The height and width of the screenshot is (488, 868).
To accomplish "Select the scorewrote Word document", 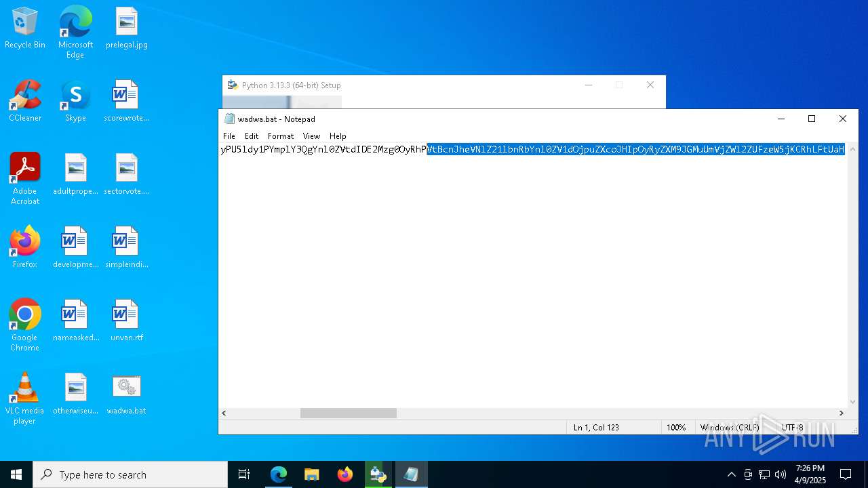I will tap(127, 102).
